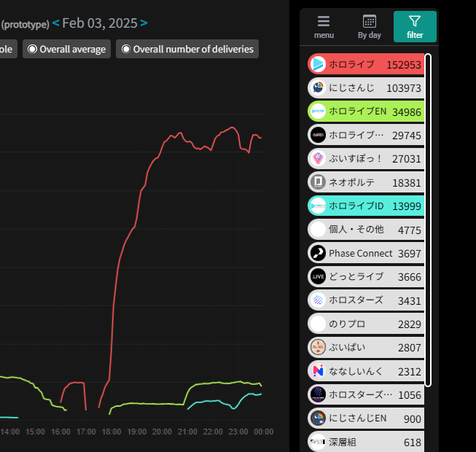Go to previous date arrow
This screenshot has height=452, width=476.
click(x=55, y=23)
